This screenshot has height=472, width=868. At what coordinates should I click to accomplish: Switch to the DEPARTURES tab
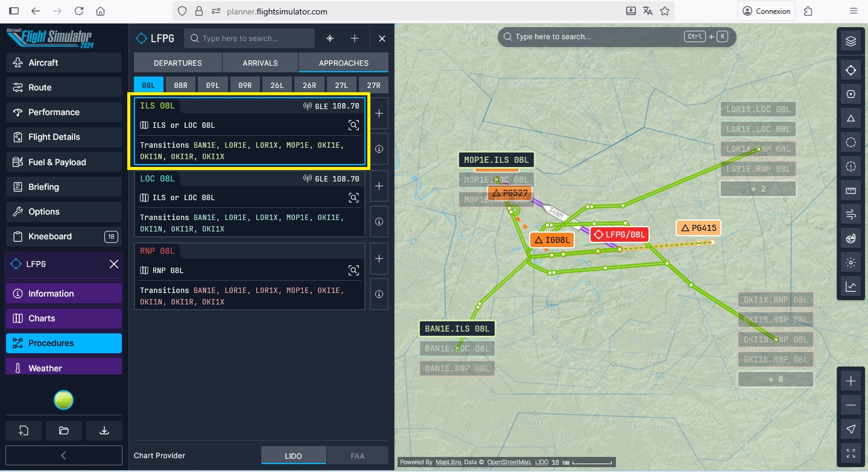(x=178, y=63)
